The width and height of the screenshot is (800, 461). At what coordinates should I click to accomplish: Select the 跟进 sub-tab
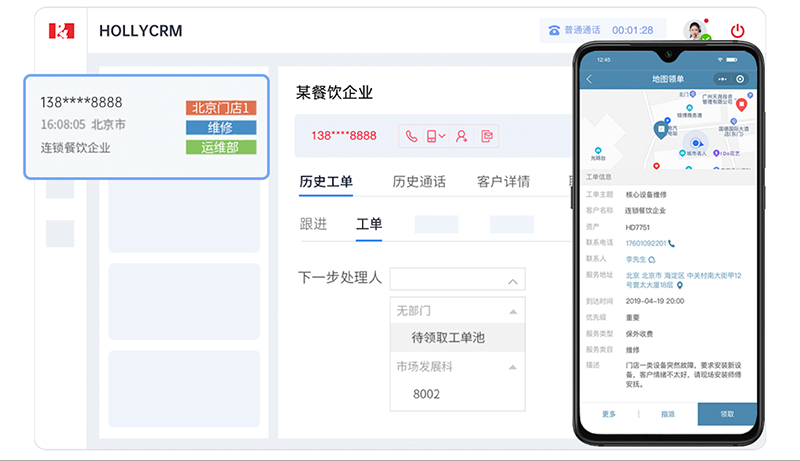pyautogui.click(x=313, y=224)
